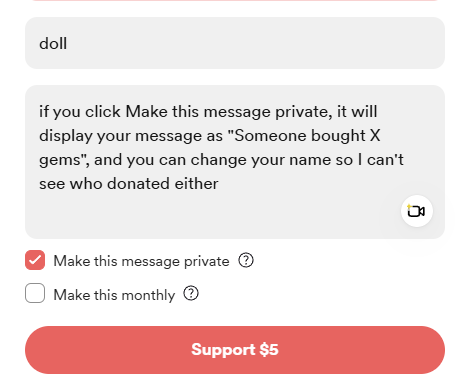Uncheck the Make this message private checkbox
Image resolution: width=464 pixels, height=389 pixels.
pos(35,260)
